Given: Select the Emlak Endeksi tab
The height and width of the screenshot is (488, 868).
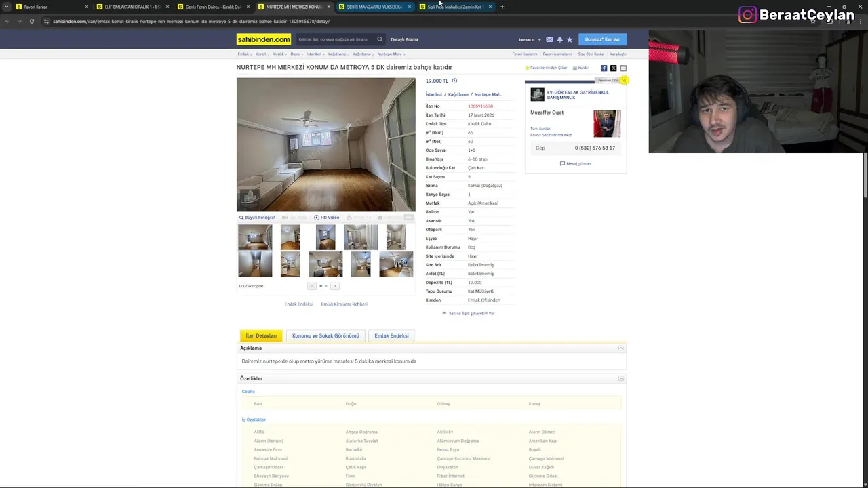Looking at the screenshot, I should click(x=391, y=335).
